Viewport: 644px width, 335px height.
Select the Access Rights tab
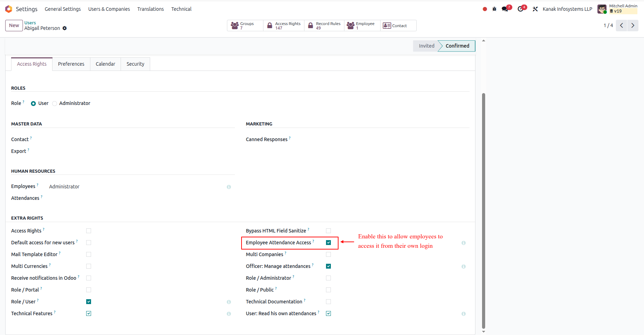pos(32,64)
